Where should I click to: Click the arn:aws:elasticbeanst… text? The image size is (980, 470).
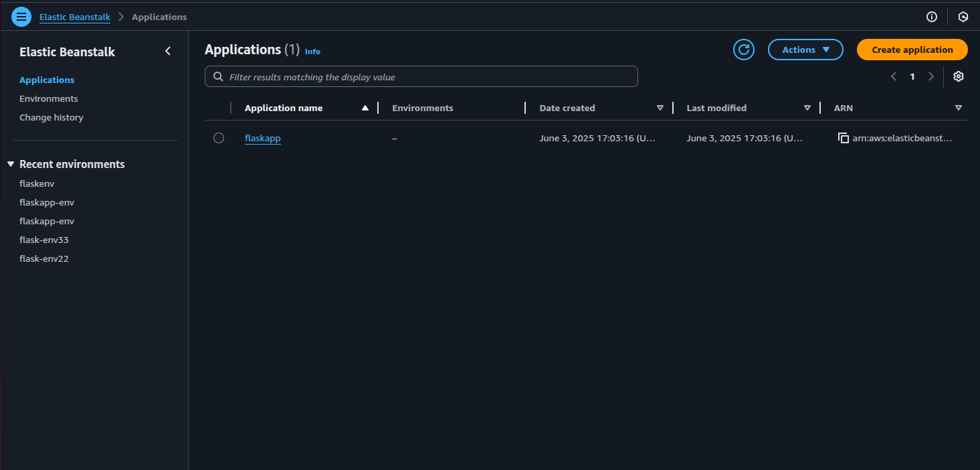click(x=902, y=138)
